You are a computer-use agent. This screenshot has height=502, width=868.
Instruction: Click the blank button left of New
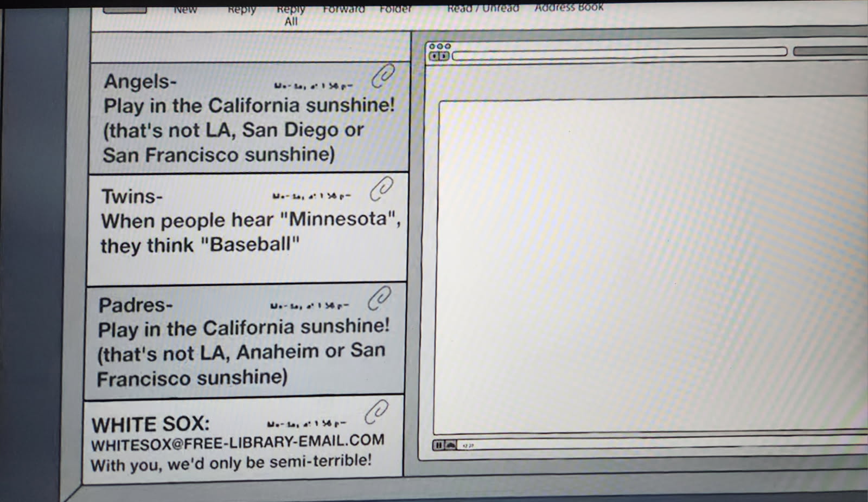125,9
